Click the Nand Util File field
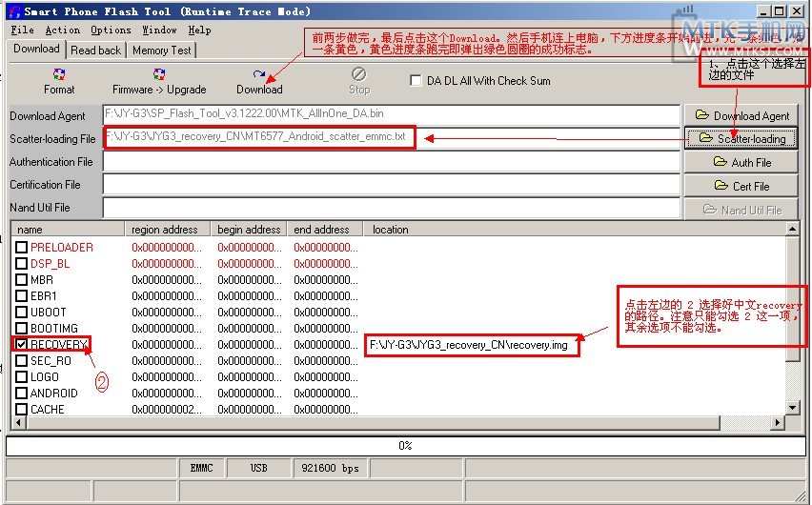Screen dimensions: 812x505 click(391, 207)
